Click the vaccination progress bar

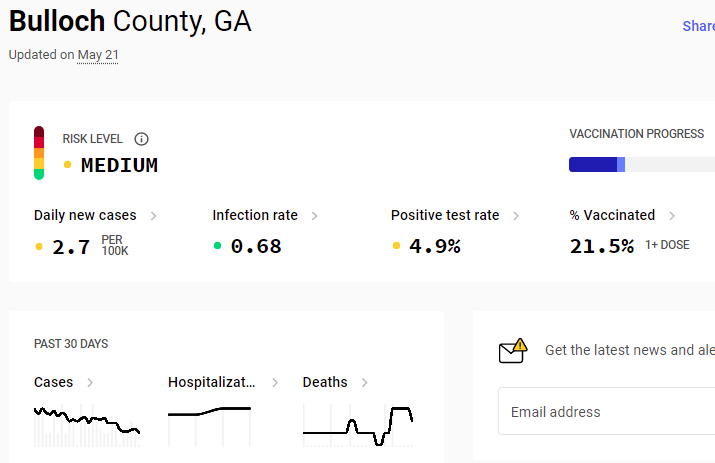[x=642, y=164]
